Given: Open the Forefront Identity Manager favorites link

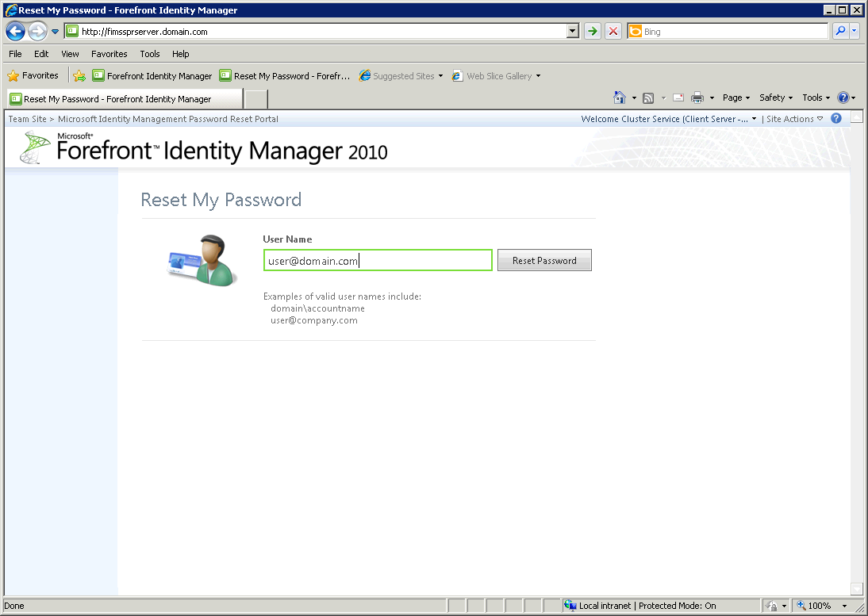Looking at the screenshot, I should point(152,76).
